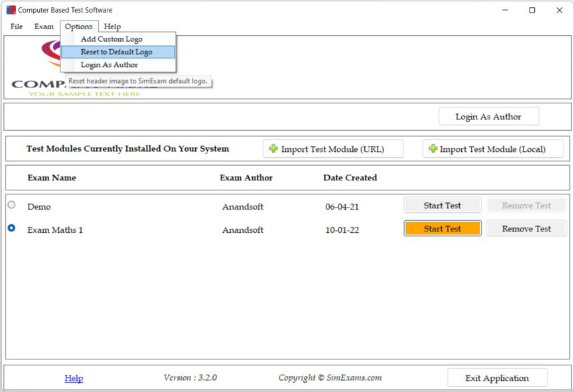Select the Exam Maths 1 radio button
The image size is (574, 392).
11,228
